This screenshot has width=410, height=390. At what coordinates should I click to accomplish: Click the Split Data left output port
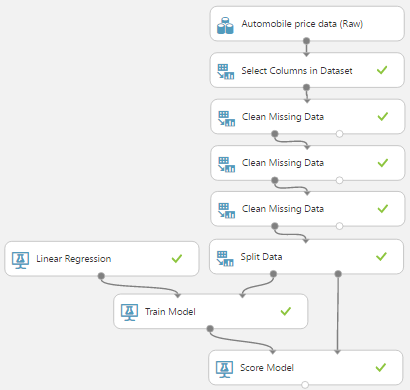pyautogui.click(x=273, y=274)
